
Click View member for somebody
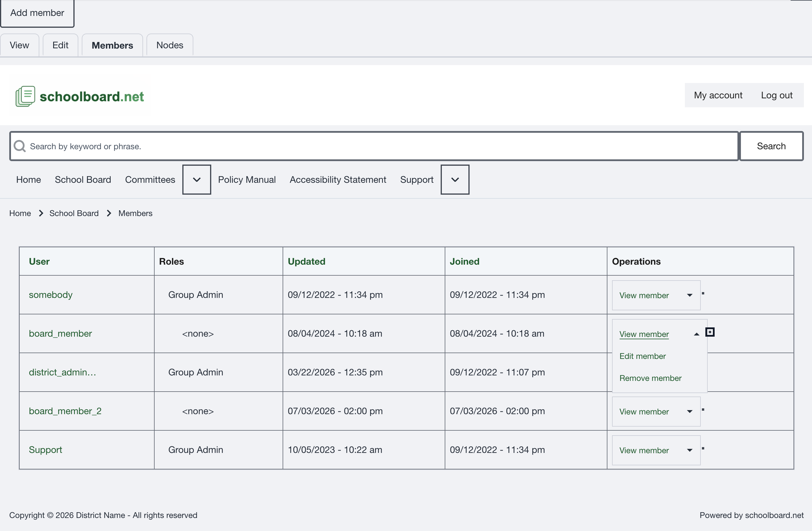(x=644, y=295)
